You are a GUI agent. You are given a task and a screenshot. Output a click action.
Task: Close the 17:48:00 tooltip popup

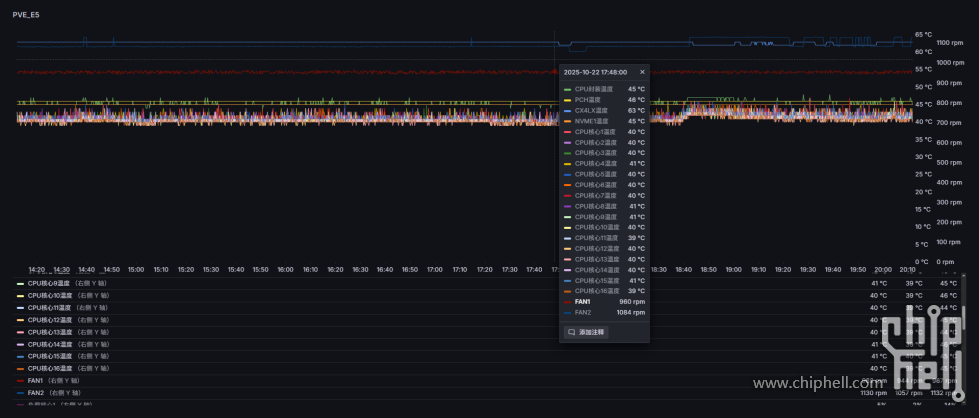(642, 72)
